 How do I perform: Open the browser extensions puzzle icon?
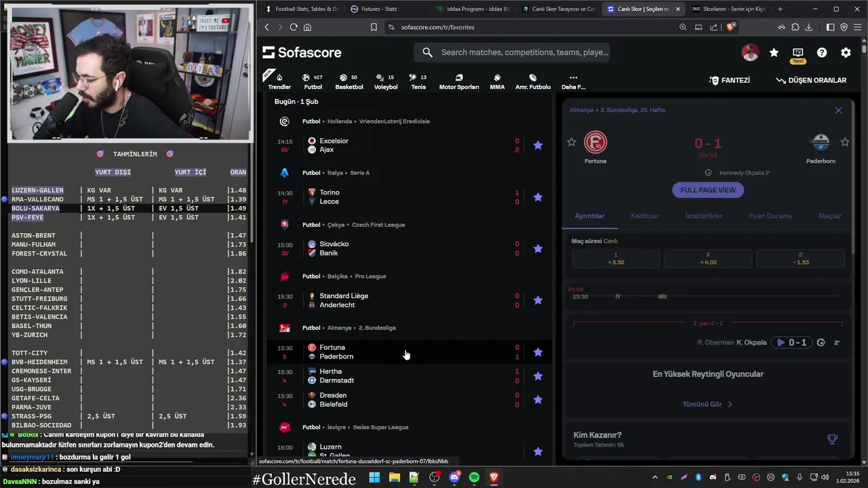(x=795, y=27)
